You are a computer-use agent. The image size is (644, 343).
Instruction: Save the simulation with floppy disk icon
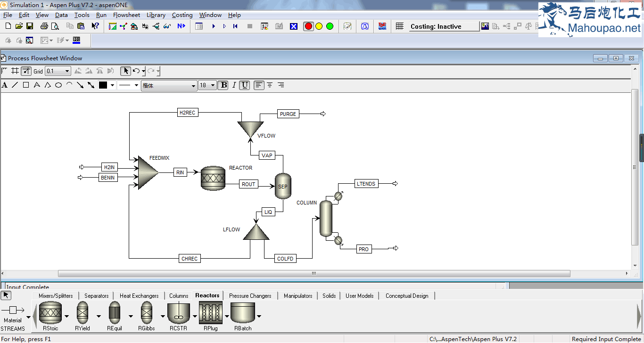30,26
